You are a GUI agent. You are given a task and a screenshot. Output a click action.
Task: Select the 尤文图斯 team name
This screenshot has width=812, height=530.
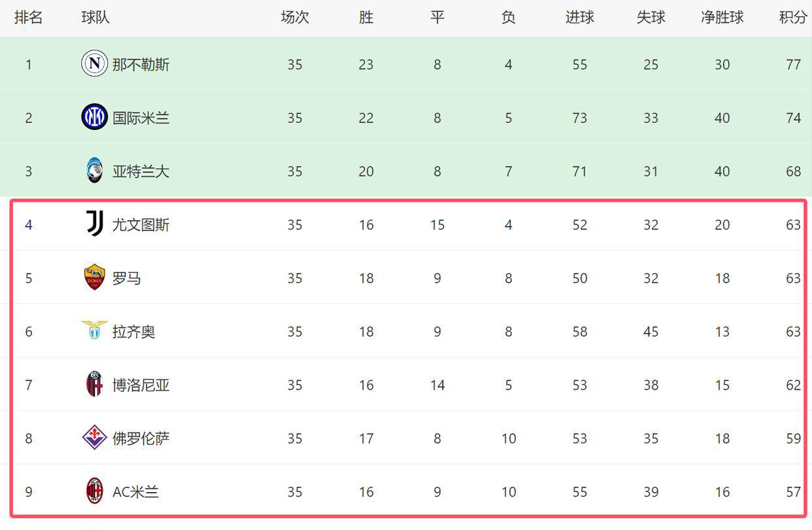(x=141, y=225)
